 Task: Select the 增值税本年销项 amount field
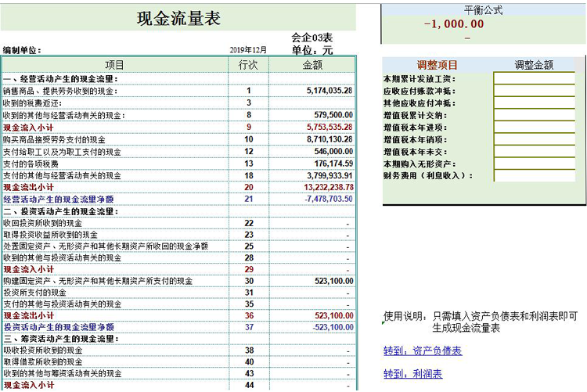[x=535, y=139]
